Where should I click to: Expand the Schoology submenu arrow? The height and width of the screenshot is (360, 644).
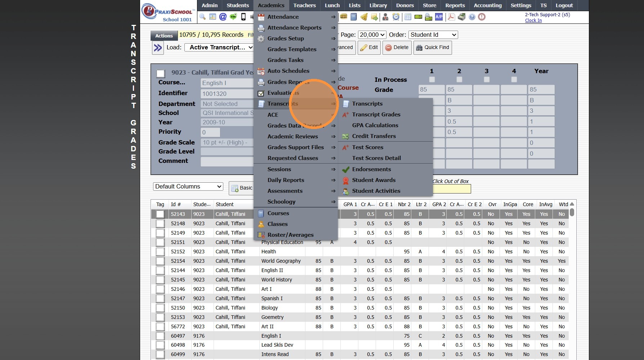[x=333, y=202]
